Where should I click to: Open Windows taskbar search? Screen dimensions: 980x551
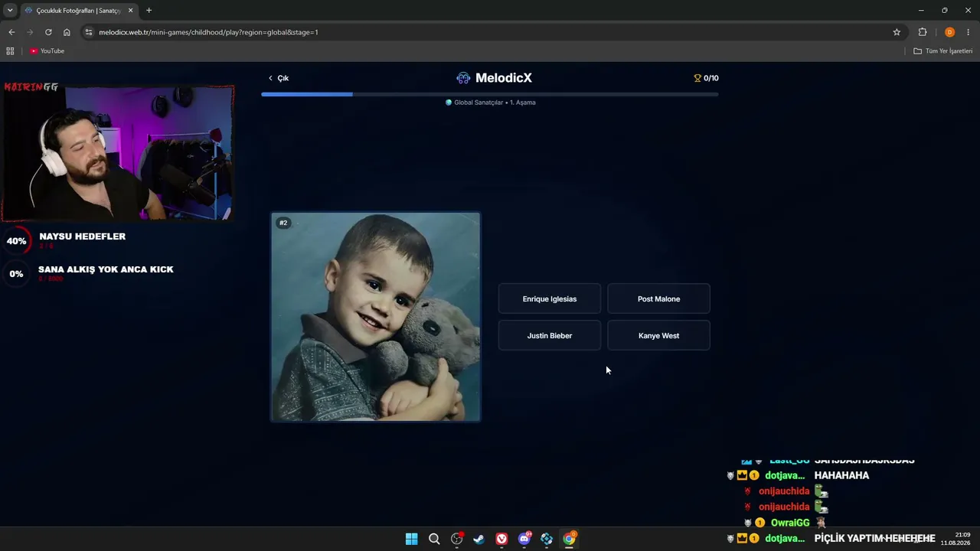tap(434, 539)
